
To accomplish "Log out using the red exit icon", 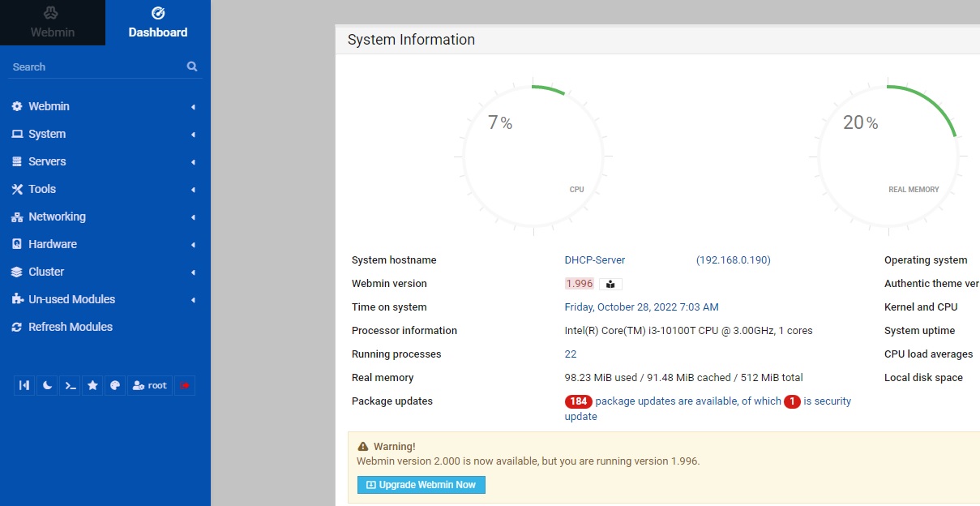I will click(x=185, y=386).
